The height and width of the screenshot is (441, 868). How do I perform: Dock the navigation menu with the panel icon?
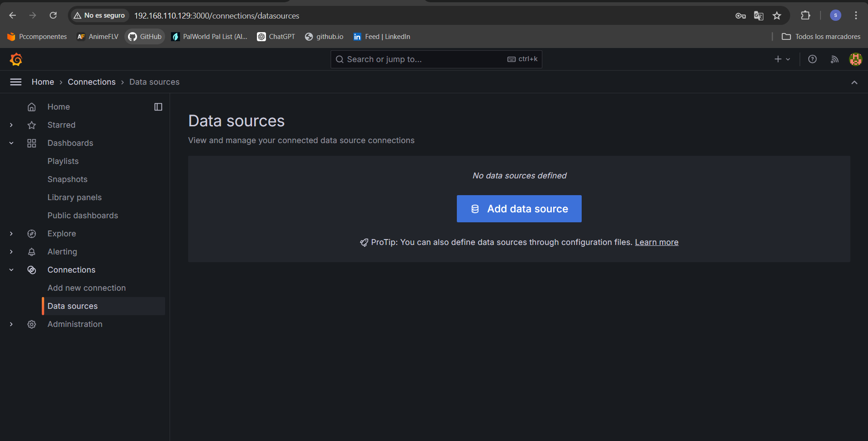coord(158,106)
